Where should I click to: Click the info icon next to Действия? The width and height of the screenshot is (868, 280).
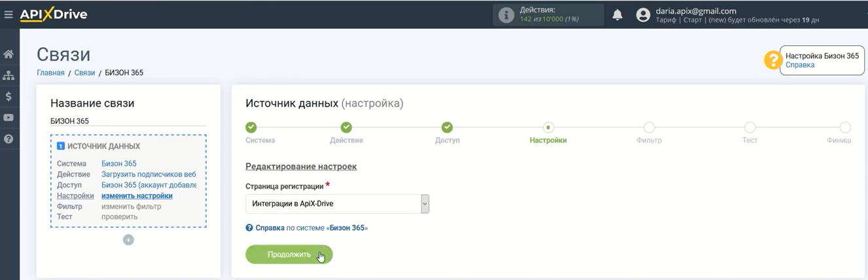[x=506, y=15]
